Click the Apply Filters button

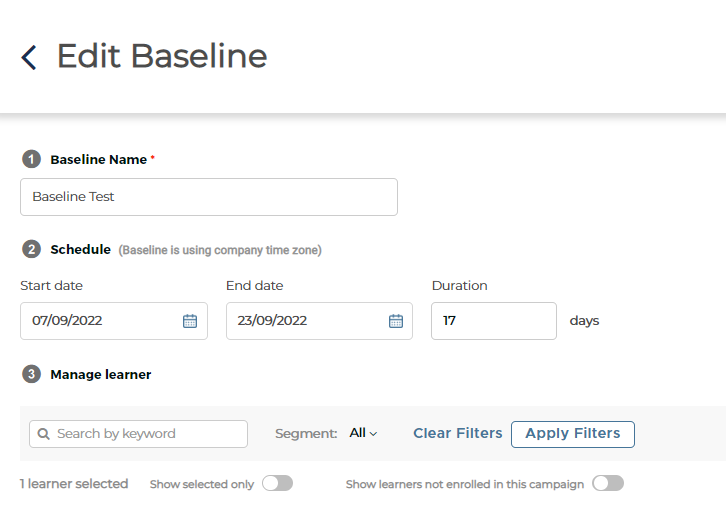(x=573, y=434)
